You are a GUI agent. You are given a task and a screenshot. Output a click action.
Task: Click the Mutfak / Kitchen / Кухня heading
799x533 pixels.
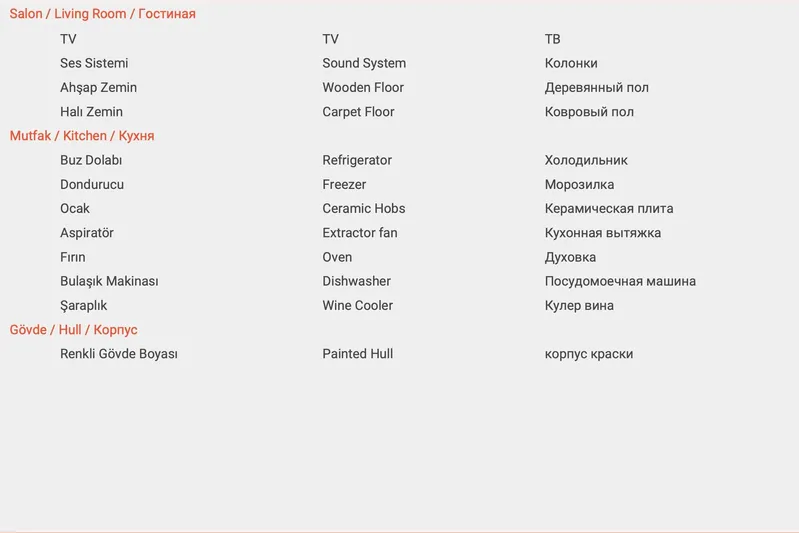(x=82, y=136)
